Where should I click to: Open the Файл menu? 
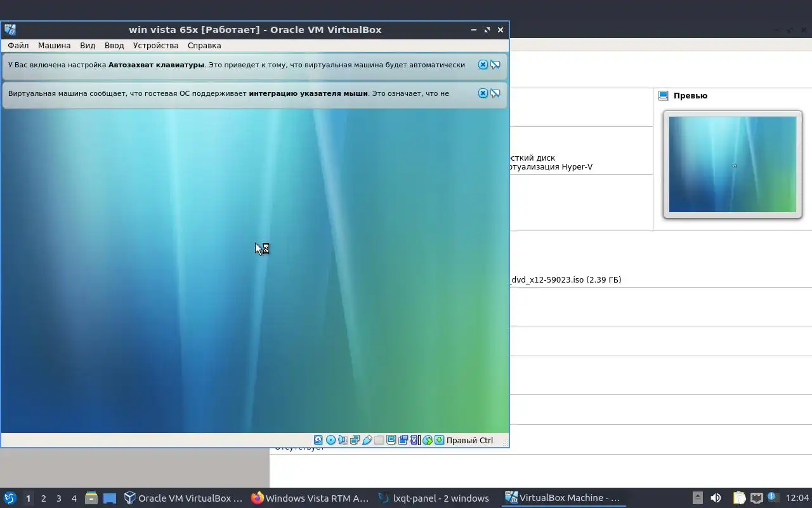18,46
